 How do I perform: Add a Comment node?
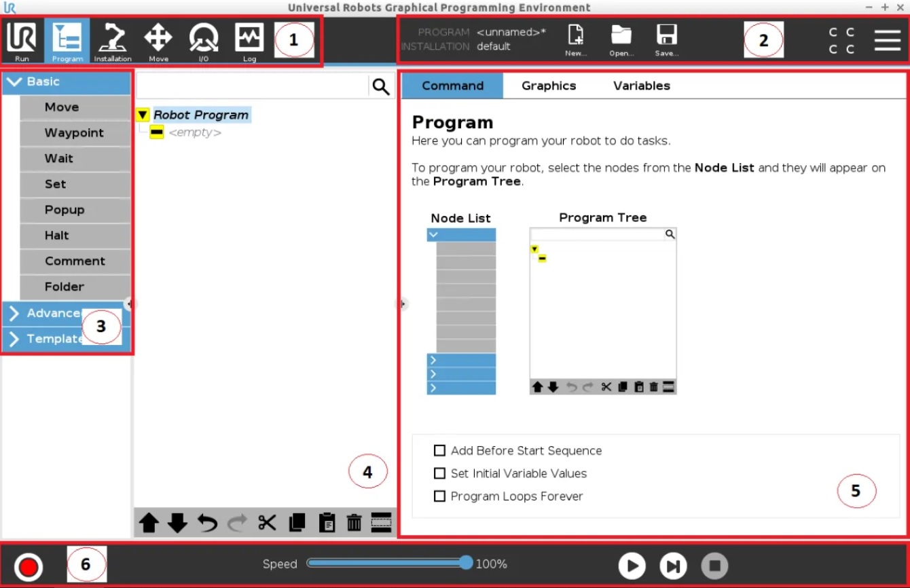pos(75,261)
